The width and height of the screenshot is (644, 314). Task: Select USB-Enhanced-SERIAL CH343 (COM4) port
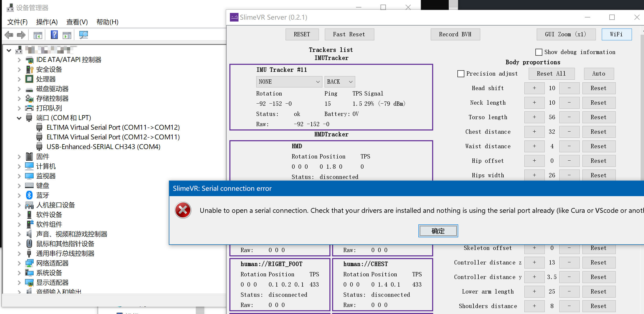tap(103, 147)
